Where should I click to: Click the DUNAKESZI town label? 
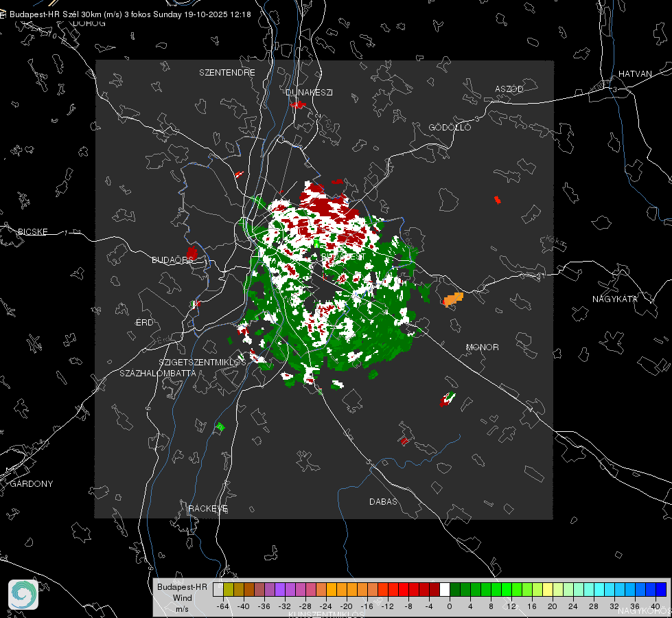click(309, 92)
